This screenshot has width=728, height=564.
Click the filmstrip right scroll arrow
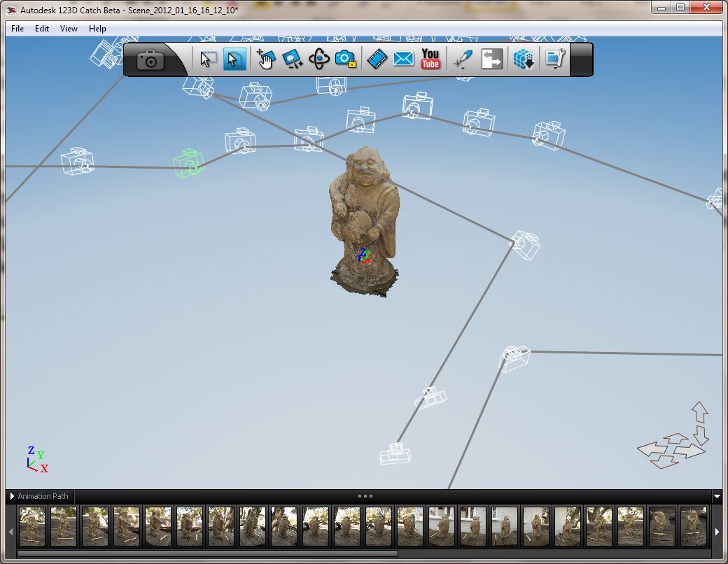(717, 532)
